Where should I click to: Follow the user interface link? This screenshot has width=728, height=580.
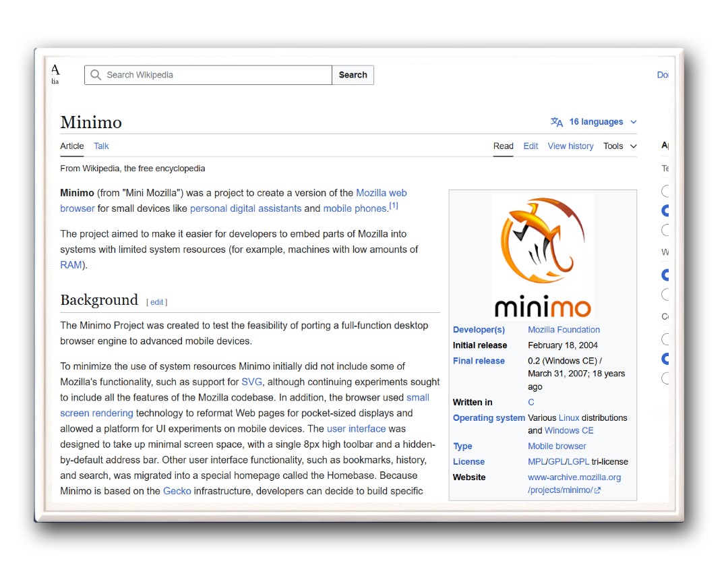(356, 429)
